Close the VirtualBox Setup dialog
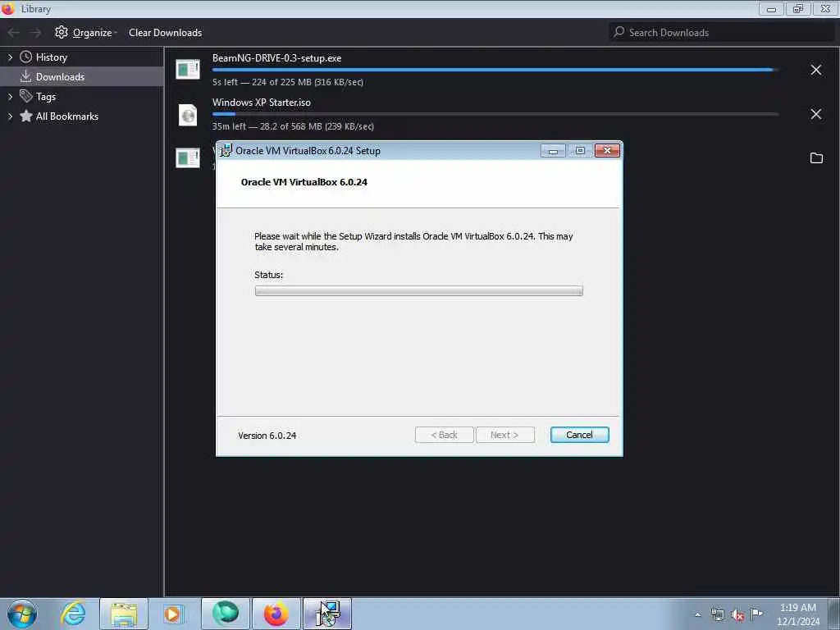 (607, 151)
